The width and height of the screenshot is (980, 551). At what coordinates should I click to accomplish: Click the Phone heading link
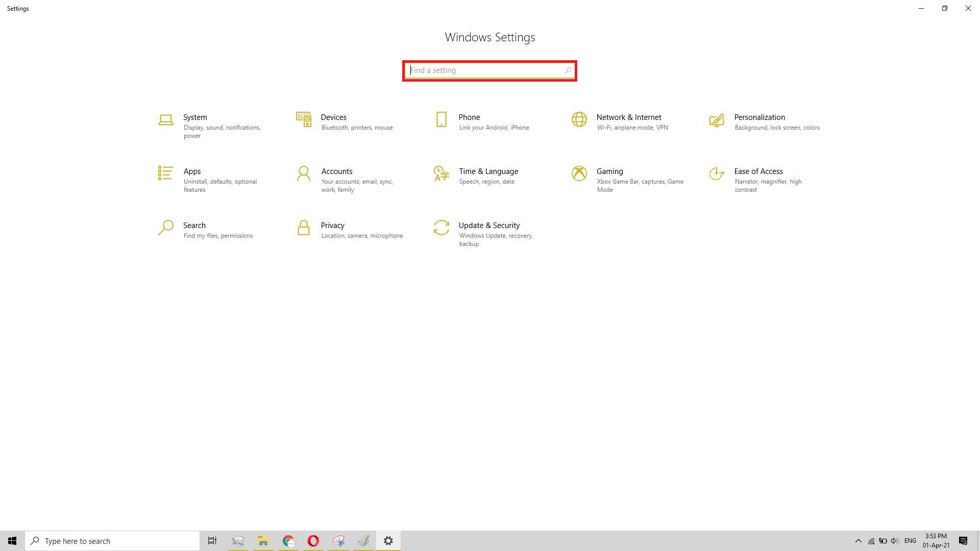point(469,117)
